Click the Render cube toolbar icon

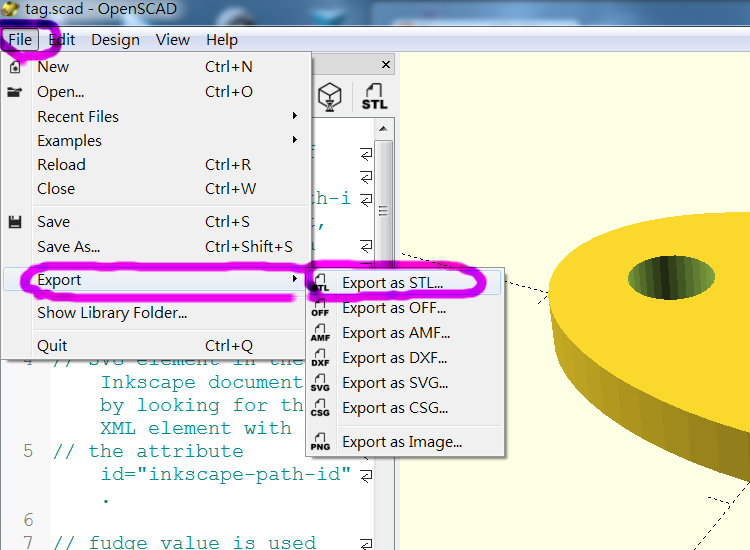pyautogui.click(x=330, y=97)
